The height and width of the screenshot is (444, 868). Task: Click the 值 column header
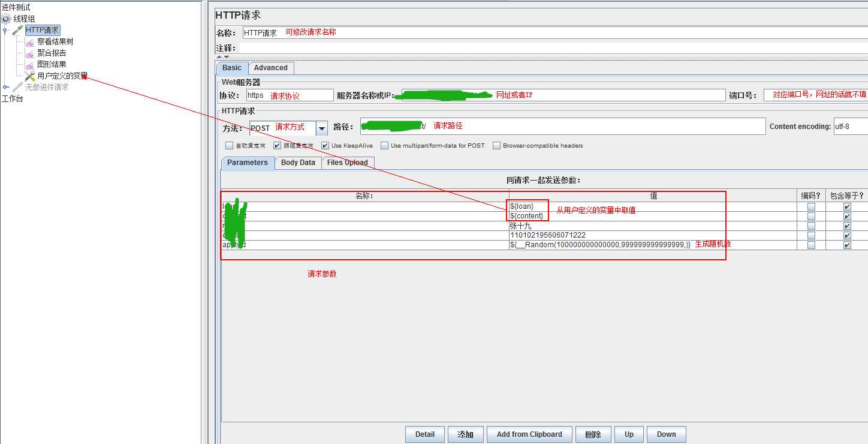tap(653, 196)
